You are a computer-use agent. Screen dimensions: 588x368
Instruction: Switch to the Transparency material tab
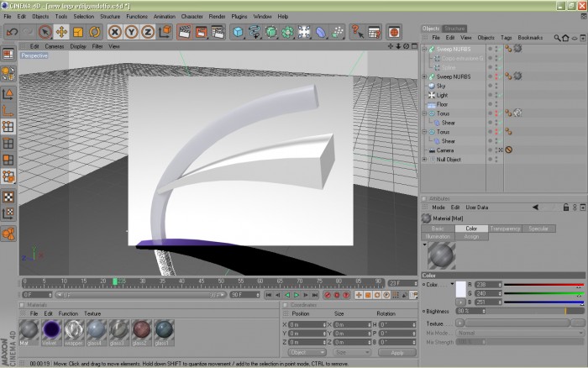(x=505, y=229)
